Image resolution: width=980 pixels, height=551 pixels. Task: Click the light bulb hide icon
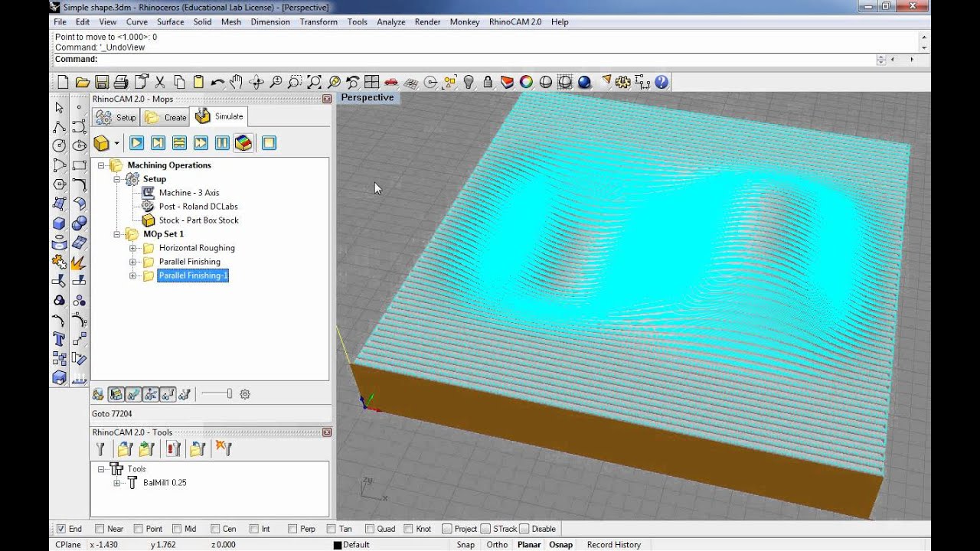[x=469, y=82]
